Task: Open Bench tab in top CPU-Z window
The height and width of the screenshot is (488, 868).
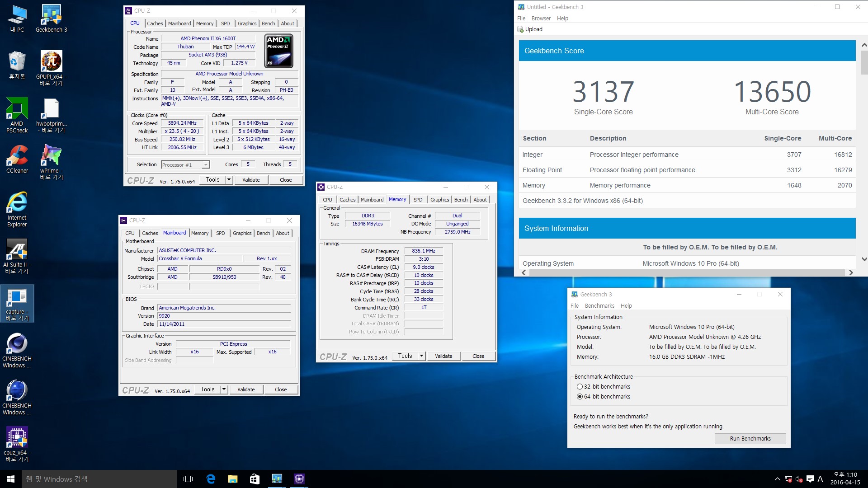Action: coord(268,23)
